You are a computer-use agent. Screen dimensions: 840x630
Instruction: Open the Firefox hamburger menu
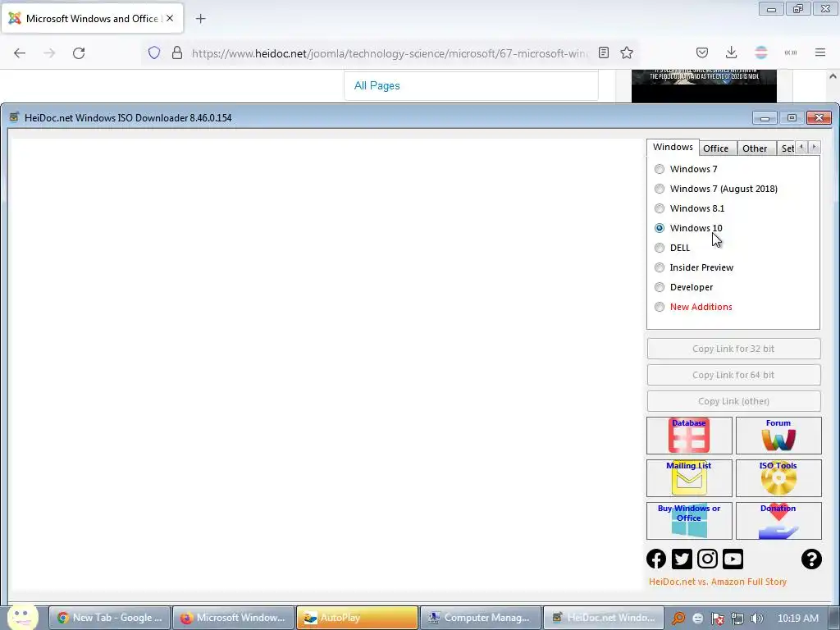820,52
